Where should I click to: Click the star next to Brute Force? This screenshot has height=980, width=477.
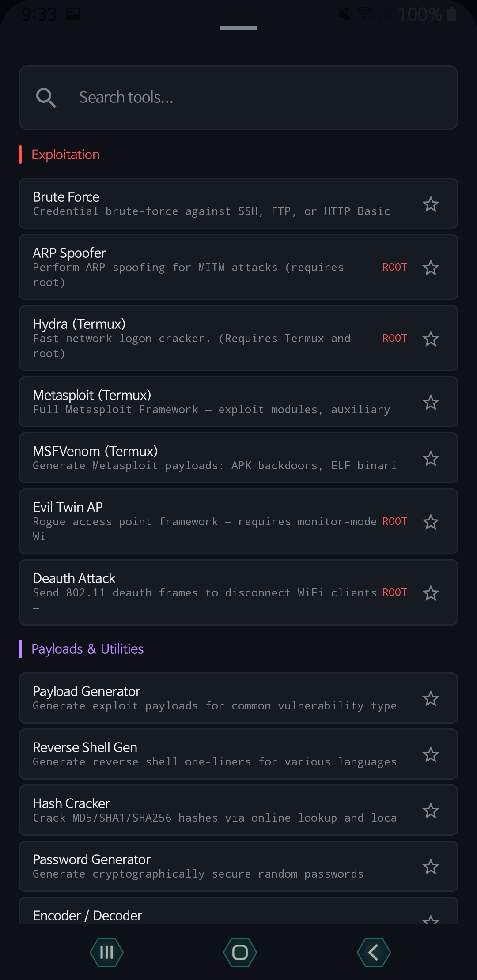click(431, 204)
